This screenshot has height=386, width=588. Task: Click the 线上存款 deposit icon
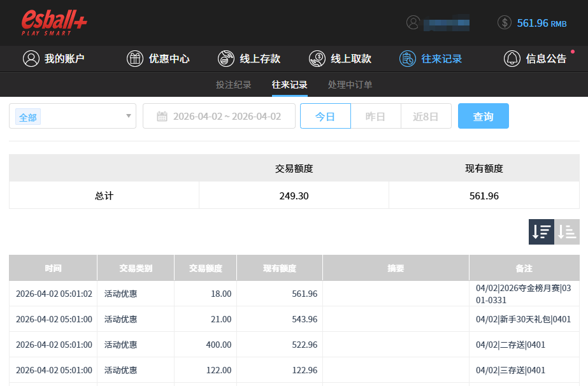[x=226, y=59]
